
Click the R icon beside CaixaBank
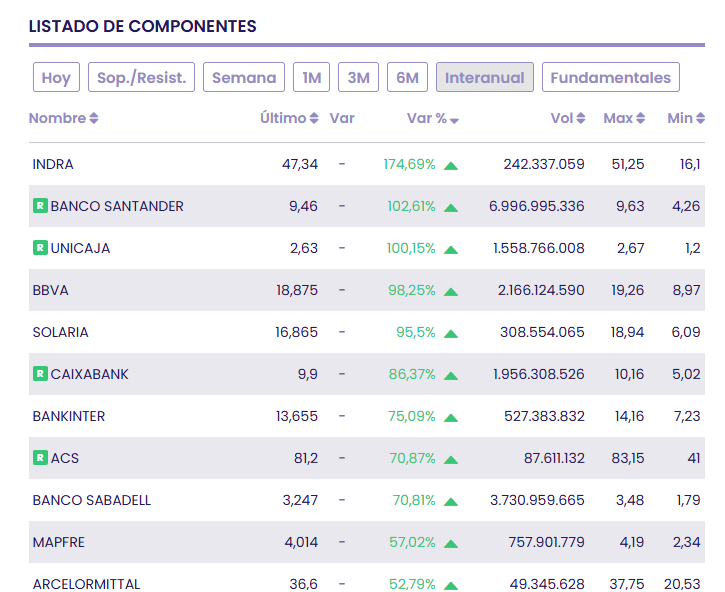40,374
